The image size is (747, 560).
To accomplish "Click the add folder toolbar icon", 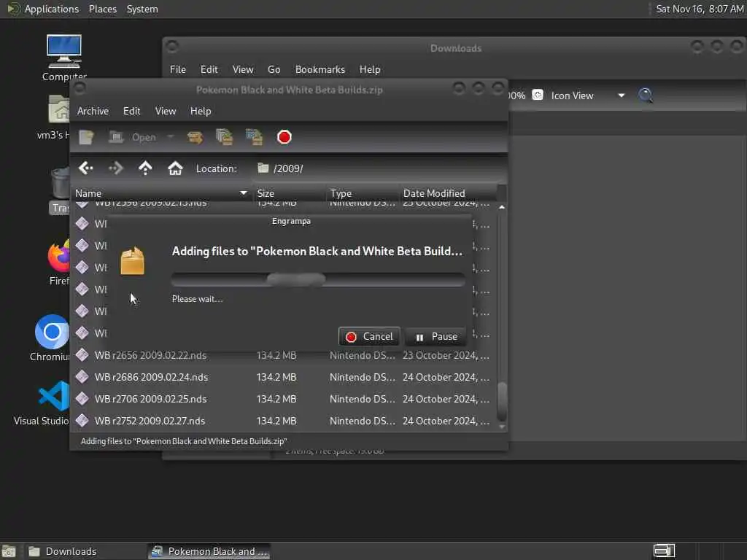I will point(255,137).
